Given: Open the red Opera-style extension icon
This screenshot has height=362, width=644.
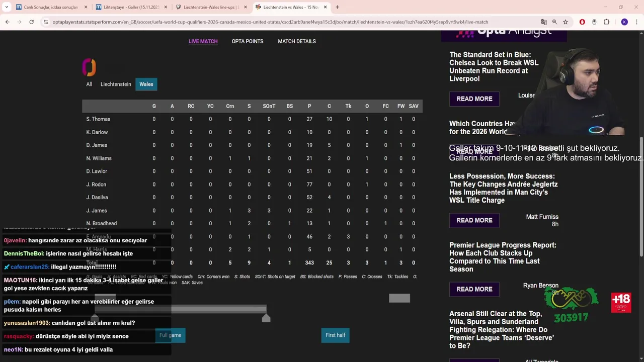Looking at the screenshot, I should tap(582, 22).
